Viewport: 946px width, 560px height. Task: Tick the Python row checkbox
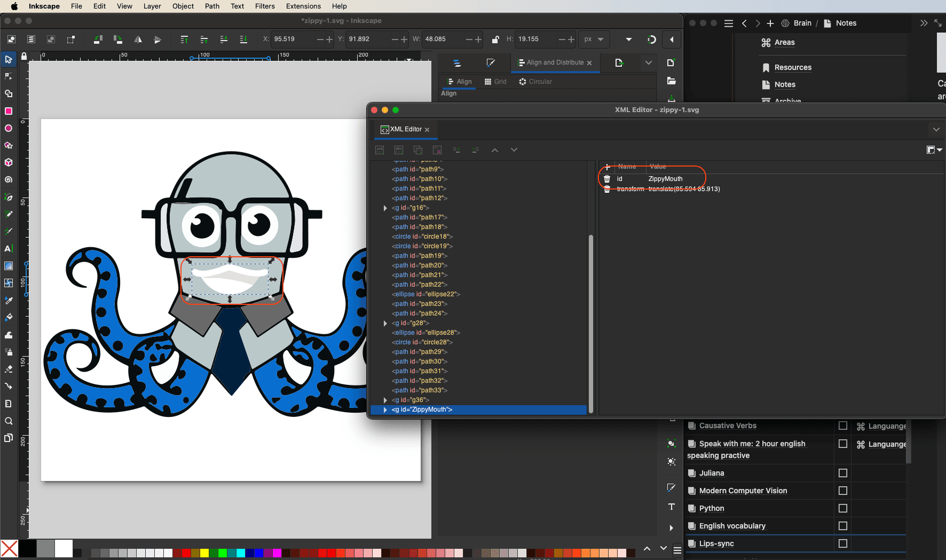point(843,508)
